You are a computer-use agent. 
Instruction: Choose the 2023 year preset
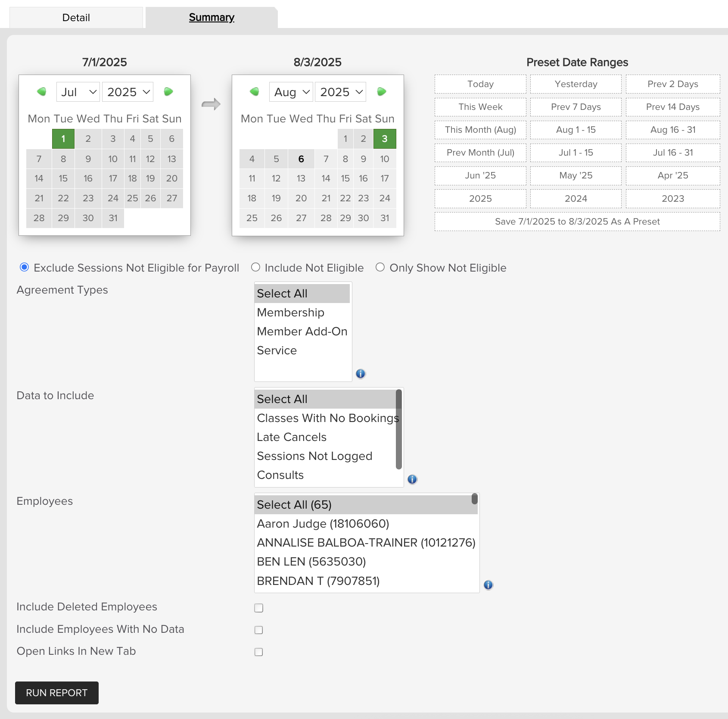(x=673, y=199)
